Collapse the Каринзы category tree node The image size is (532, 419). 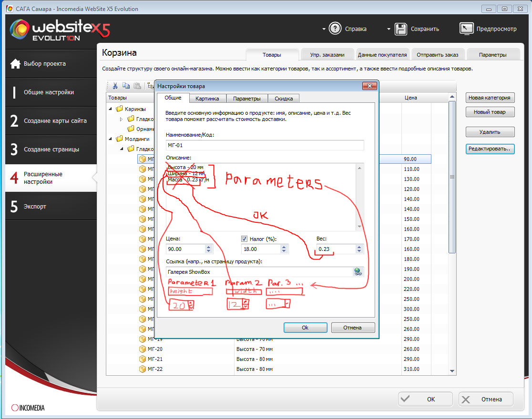pos(110,109)
